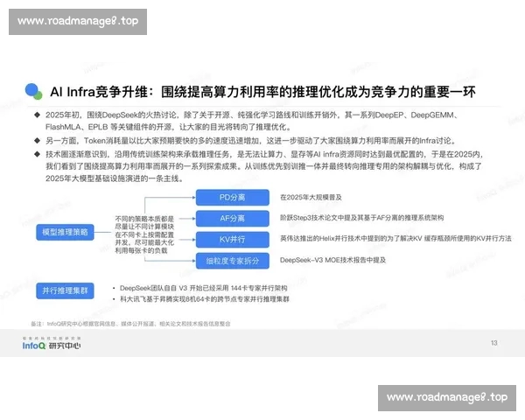The image size is (525, 420).
Task: Click the text DeepSeek-V3 MOE技术报告中提及
Action: click(x=332, y=260)
